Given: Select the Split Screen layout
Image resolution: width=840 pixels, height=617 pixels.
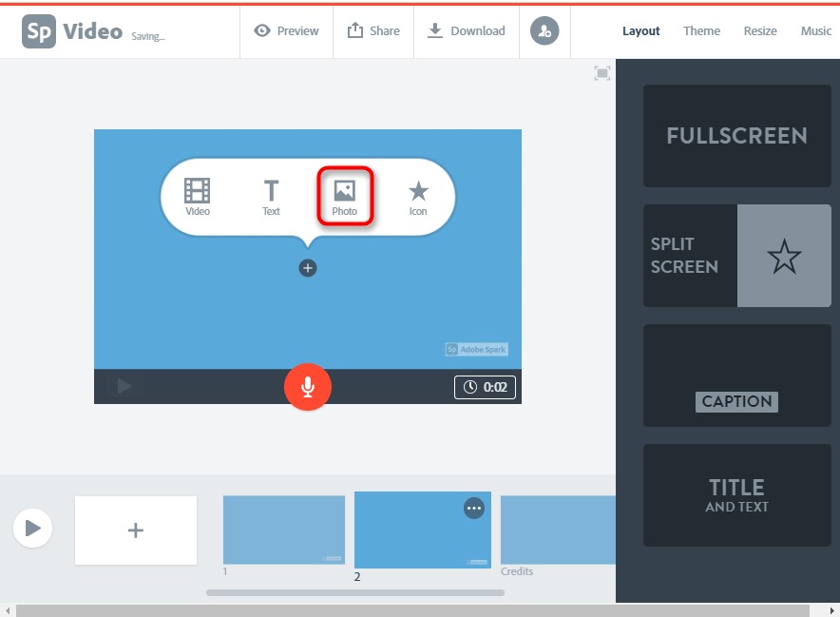Looking at the screenshot, I should coord(737,256).
